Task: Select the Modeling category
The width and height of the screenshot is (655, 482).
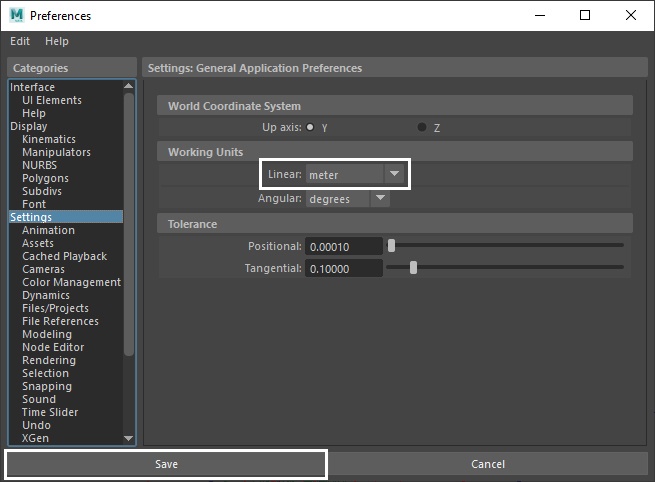Action: coord(47,334)
